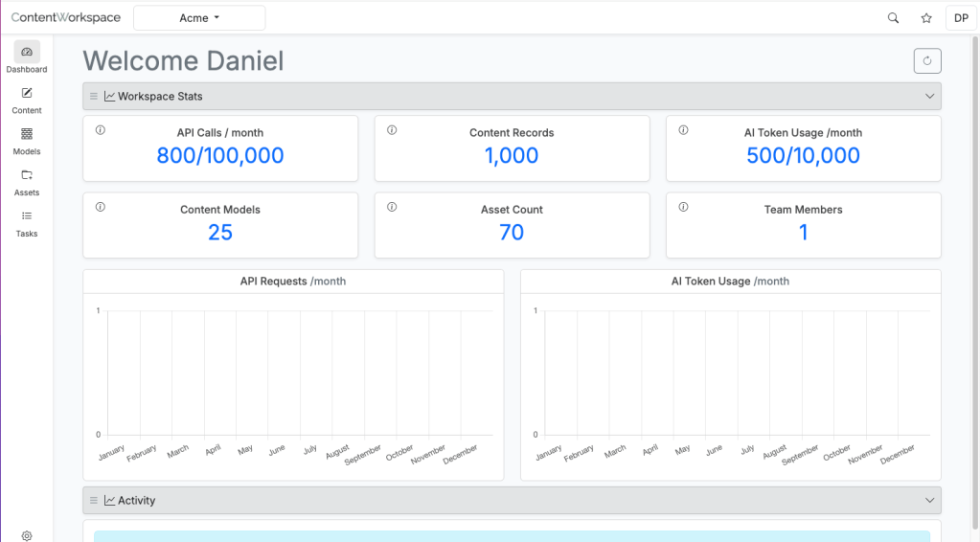Open the DP user profile menu
Viewport: 980px width, 542px height.
click(x=961, y=18)
